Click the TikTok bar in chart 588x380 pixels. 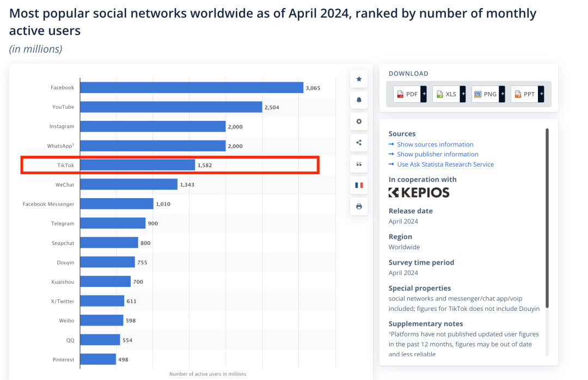[x=138, y=165]
